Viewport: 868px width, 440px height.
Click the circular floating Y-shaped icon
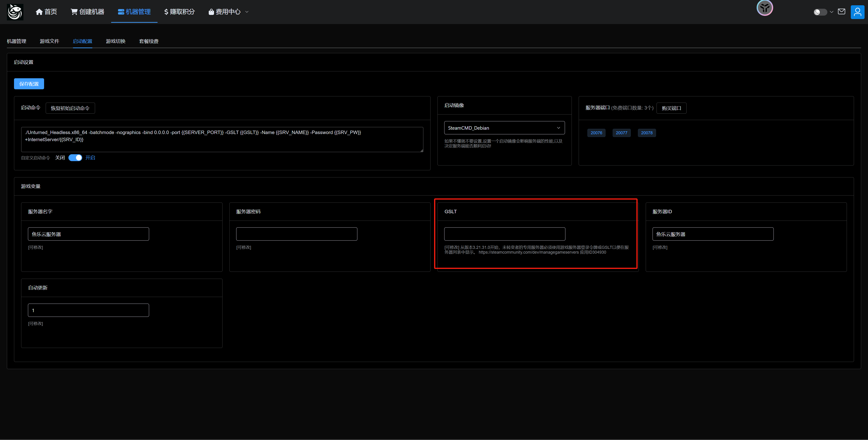765,8
